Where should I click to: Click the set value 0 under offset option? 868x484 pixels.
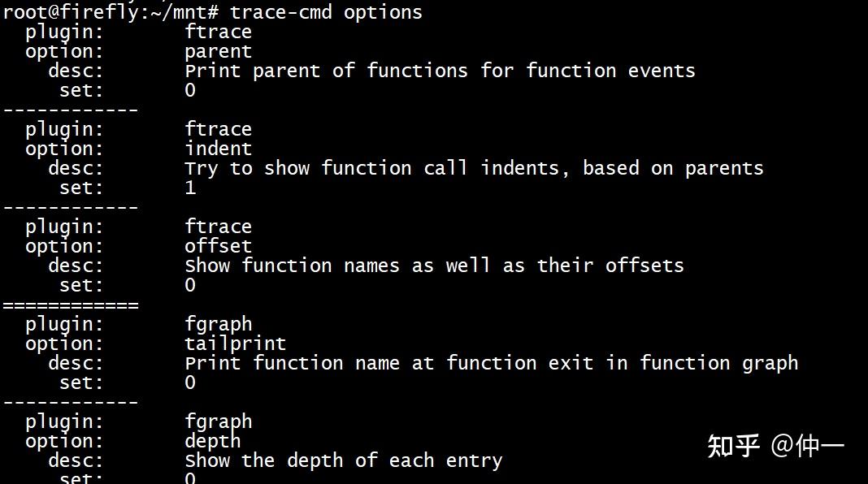click(x=190, y=285)
